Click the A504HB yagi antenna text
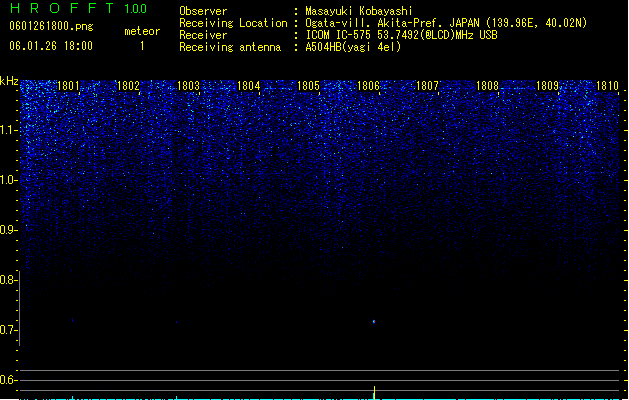The height and width of the screenshot is (400, 629). click(x=353, y=47)
